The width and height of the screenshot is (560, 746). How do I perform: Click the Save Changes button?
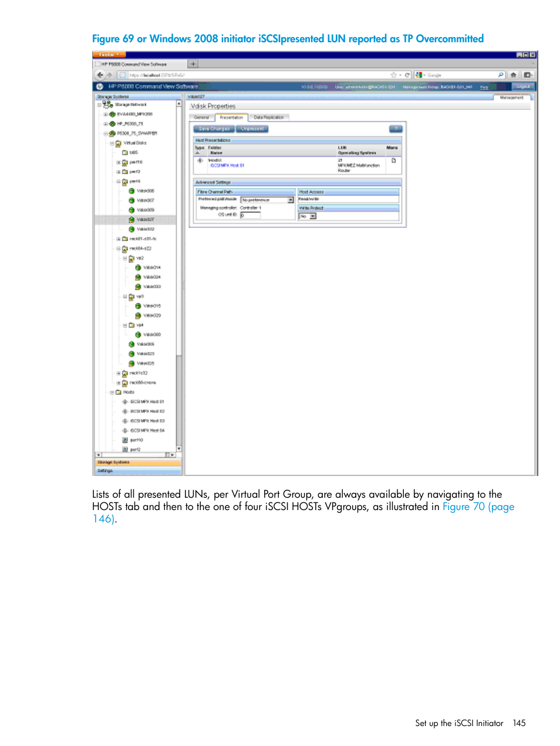[214, 129]
